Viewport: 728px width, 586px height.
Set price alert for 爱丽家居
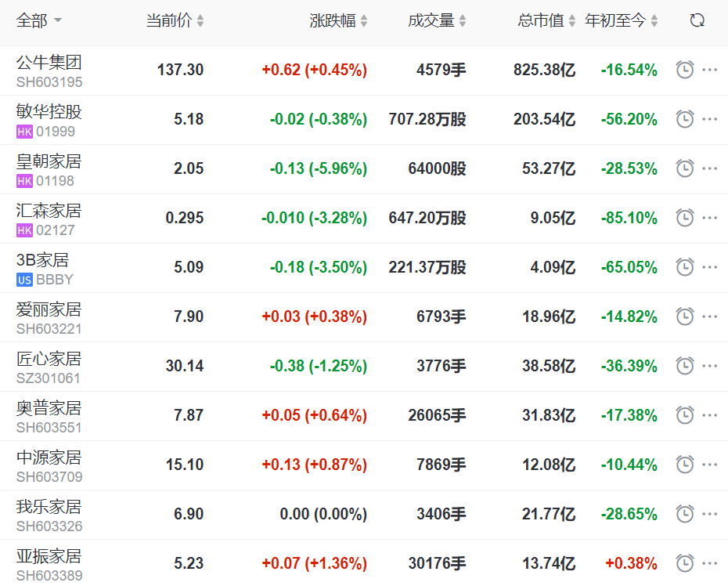(x=685, y=317)
